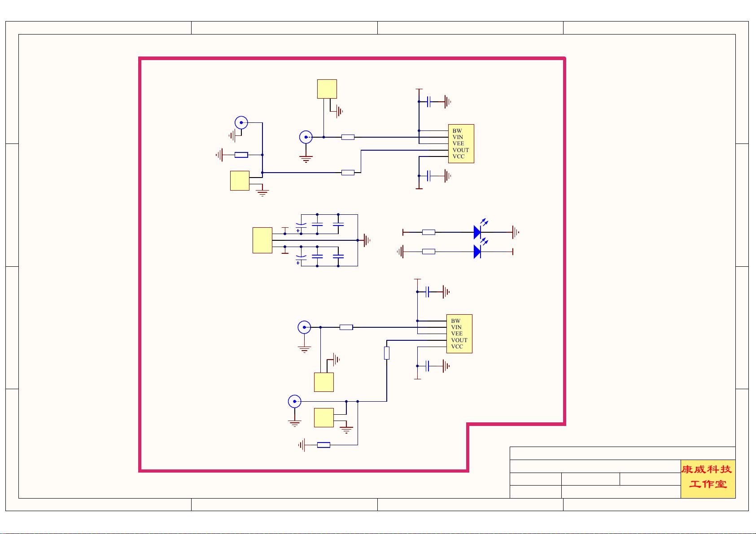Select the capacitor above the upper IC
This screenshot has width=756, height=534.
[429, 102]
